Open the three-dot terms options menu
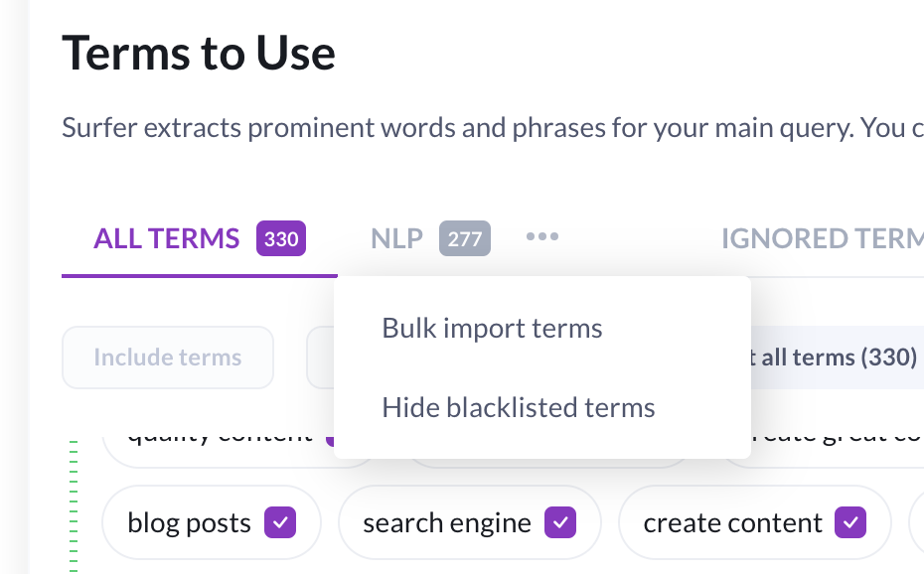This screenshot has height=574, width=924. tap(542, 236)
